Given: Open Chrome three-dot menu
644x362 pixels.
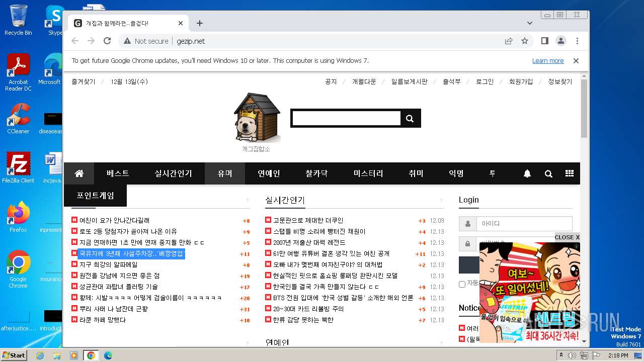Looking at the screenshot, I should 577,41.
